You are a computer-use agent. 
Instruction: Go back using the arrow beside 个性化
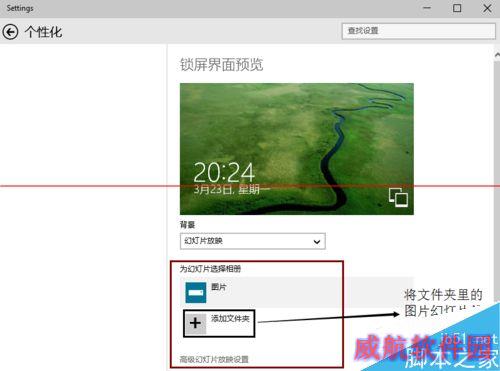point(10,32)
